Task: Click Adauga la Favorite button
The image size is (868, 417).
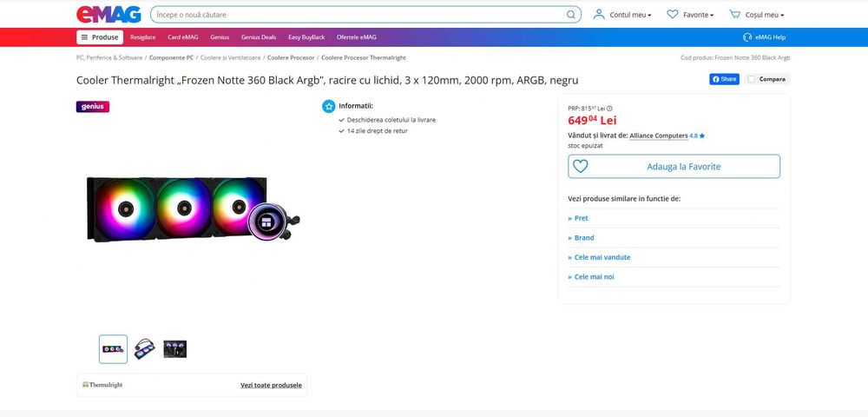Action: [674, 166]
